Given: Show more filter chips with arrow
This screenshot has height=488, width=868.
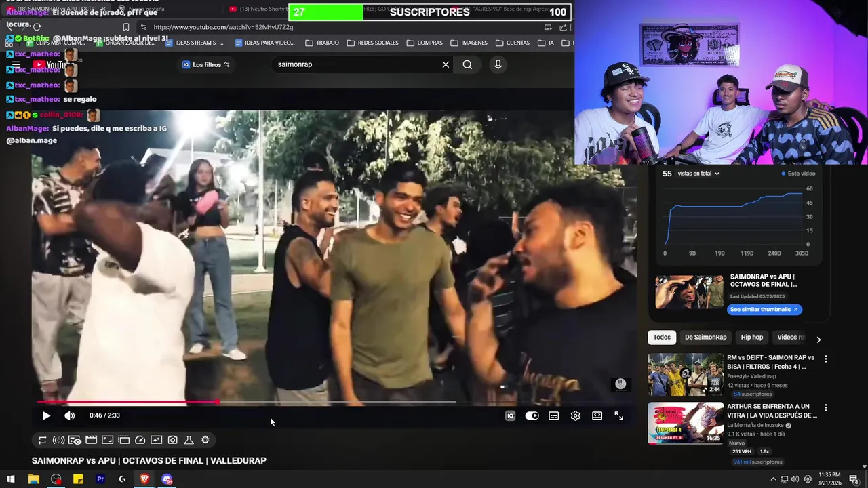Looking at the screenshot, I should [818, 340].
